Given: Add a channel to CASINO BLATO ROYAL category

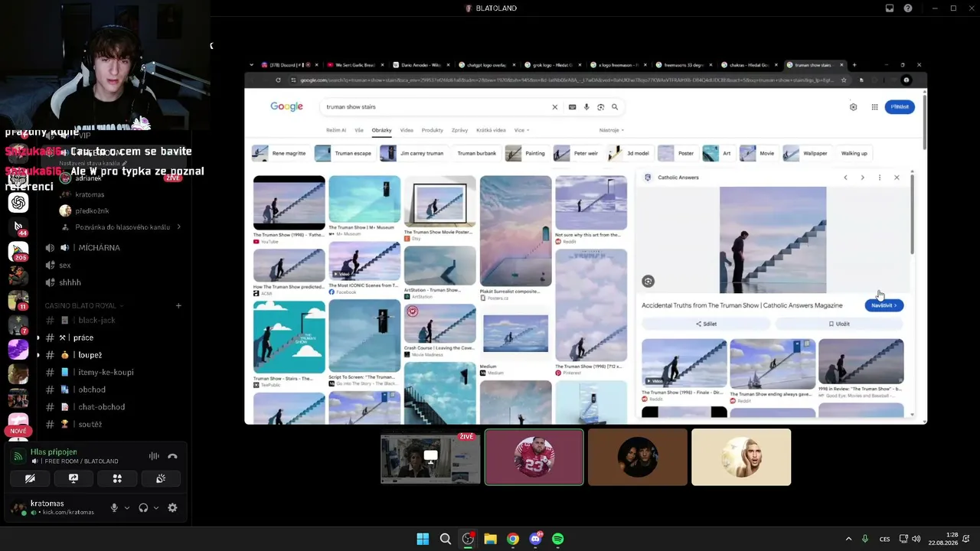Looking at the screenshot, I should tap(178, 306).
